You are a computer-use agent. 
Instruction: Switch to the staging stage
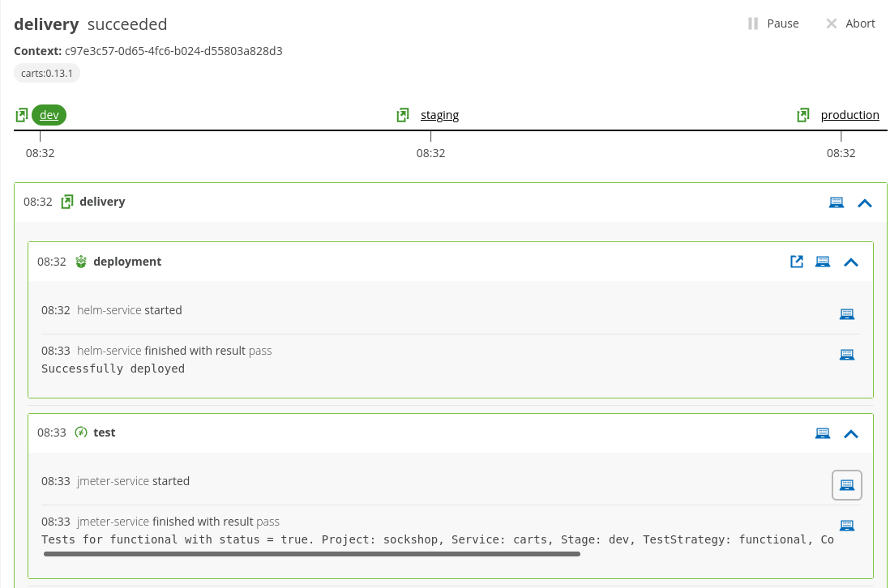pyautogui.click(x=439, y=114)
